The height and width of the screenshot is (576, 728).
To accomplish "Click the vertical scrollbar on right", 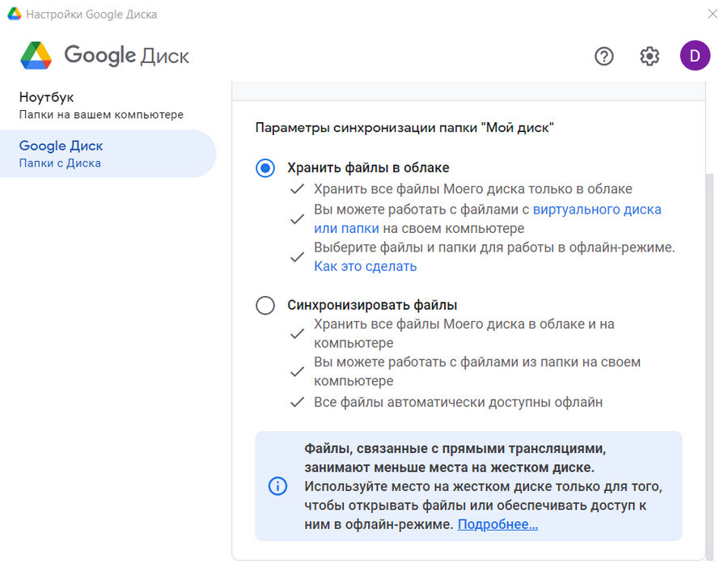I will (x=709, y=367).
